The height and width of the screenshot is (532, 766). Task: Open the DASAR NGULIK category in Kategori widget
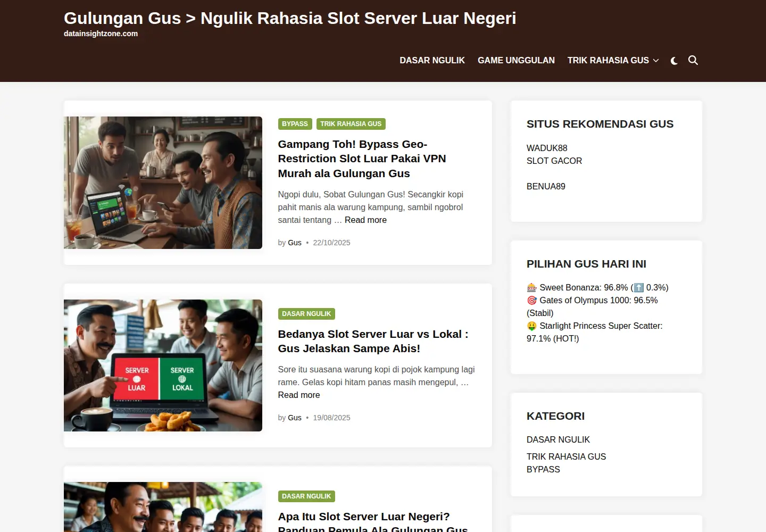tap(558, 439)
